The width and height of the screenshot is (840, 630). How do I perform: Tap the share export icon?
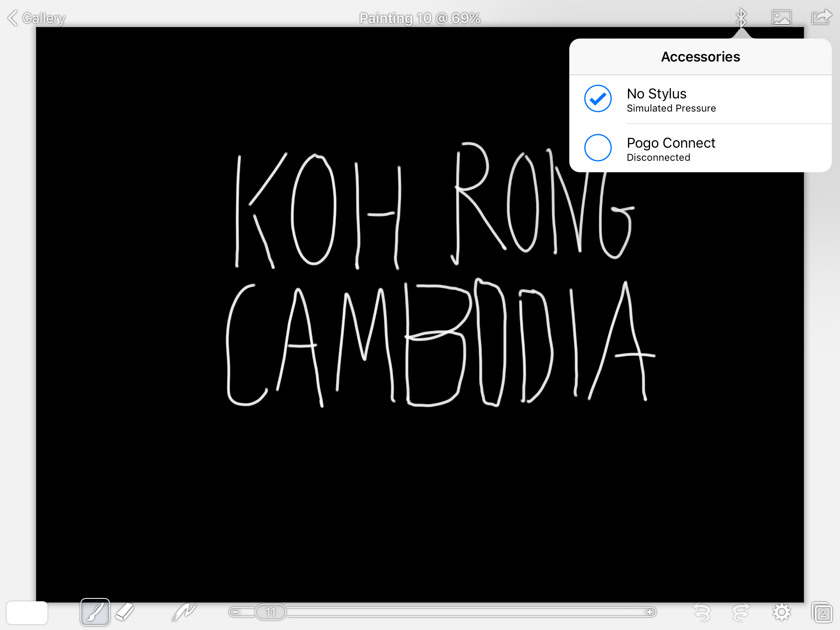click(x=822, y=18)
